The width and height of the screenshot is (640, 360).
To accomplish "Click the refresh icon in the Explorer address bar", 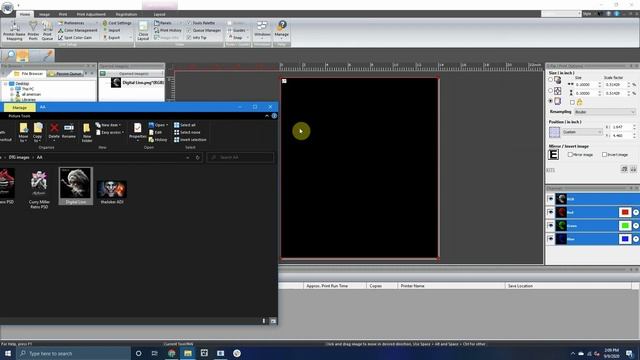I will pos(198,157).
